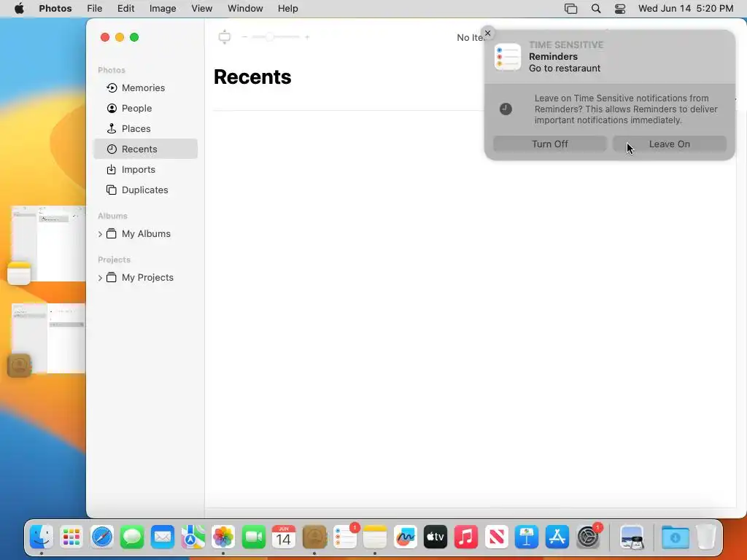The image size is (747, 560).
Task: Click the Photos icon in the Dock
Action: pos(223,537)
